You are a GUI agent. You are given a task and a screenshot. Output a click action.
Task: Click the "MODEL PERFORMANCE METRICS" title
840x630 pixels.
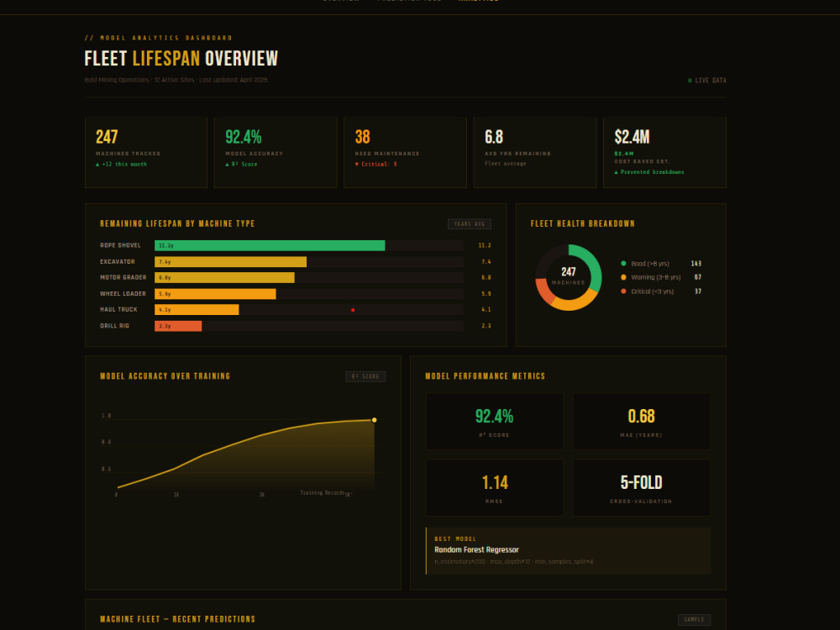(485, 376)
